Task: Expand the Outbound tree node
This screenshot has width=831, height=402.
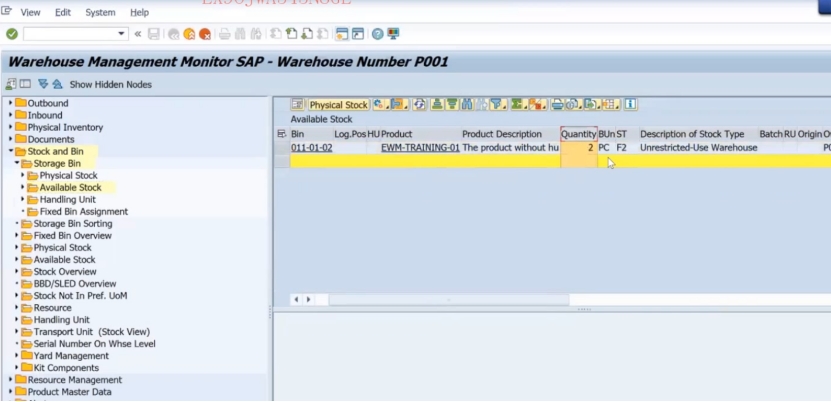Action: pos(11,103)
